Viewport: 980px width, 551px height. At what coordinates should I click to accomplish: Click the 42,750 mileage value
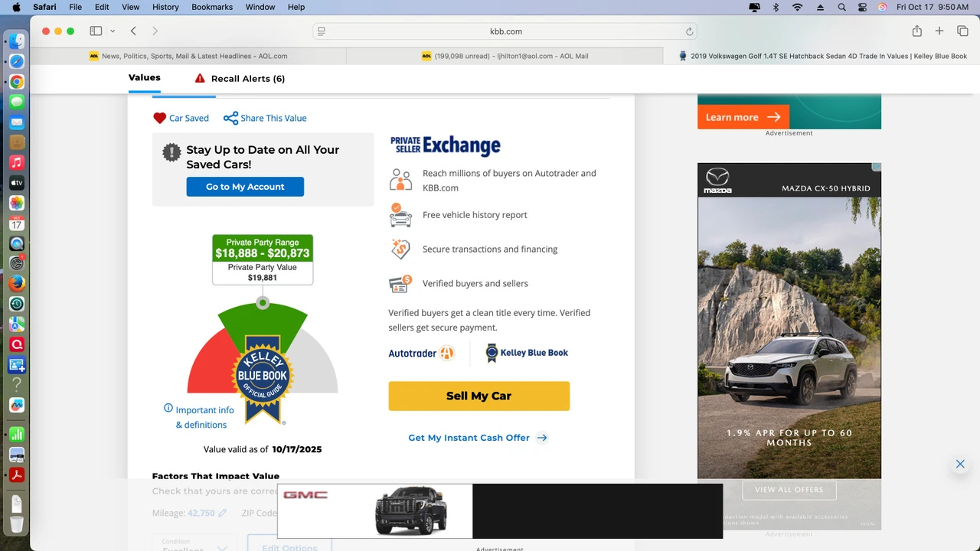point(201,513)
